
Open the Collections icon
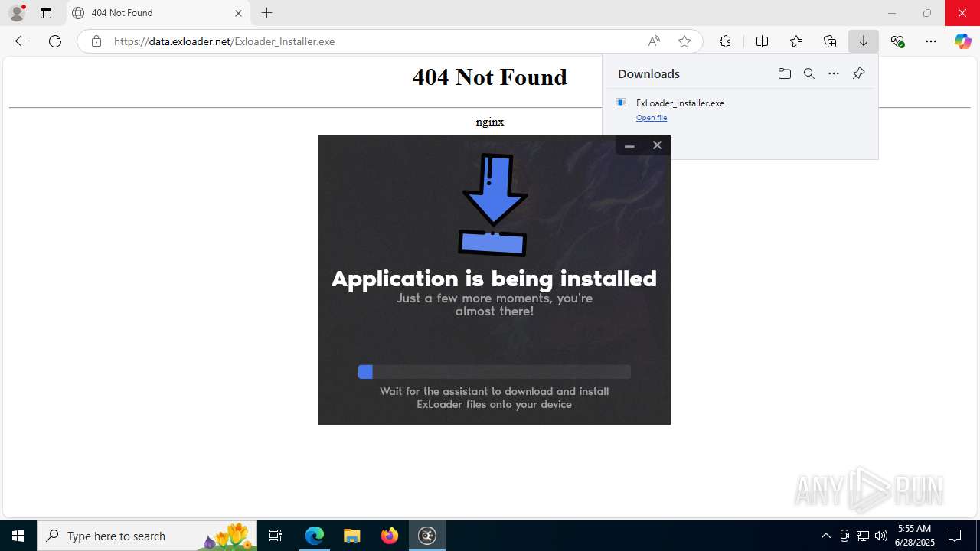click(830, 41)
